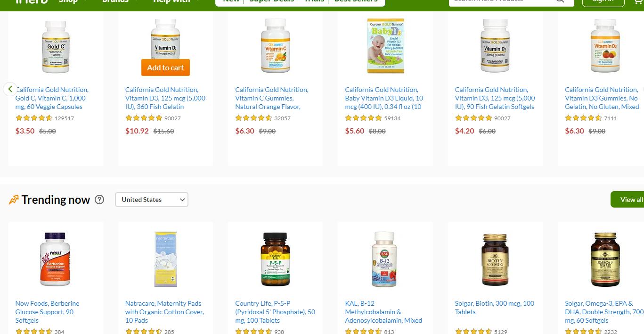This screenshot has width=644, height=334.
Task: Open Natracare Maternity Pads product link
Action: click(x=164, y=312)
